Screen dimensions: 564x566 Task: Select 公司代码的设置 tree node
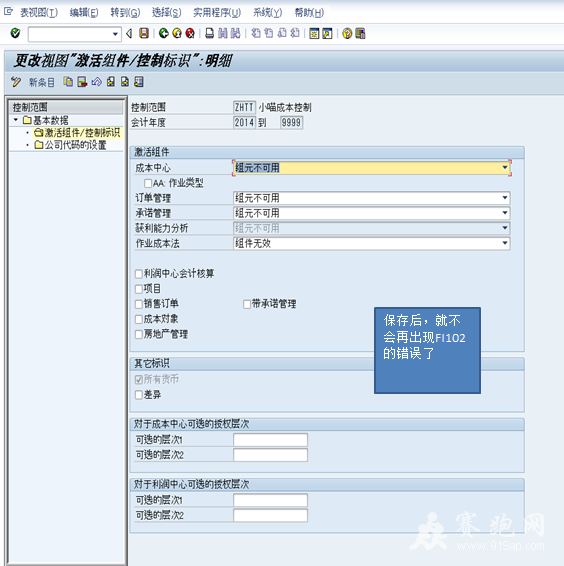[75, 145]
